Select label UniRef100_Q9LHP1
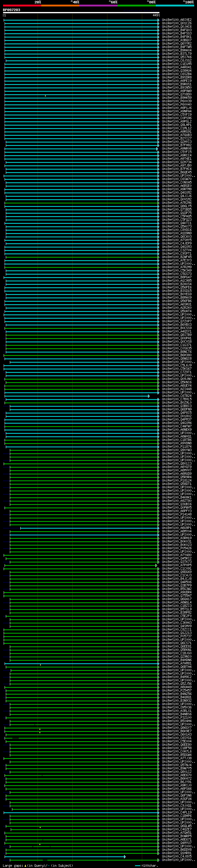Screen dimensions: 197x868 click(x=176, y=125)
